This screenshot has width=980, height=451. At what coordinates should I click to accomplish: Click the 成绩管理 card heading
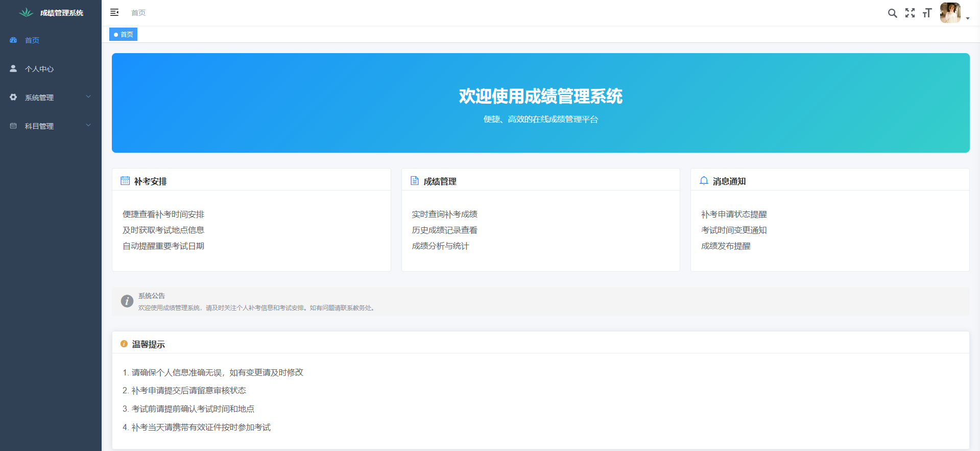[440, 181]
